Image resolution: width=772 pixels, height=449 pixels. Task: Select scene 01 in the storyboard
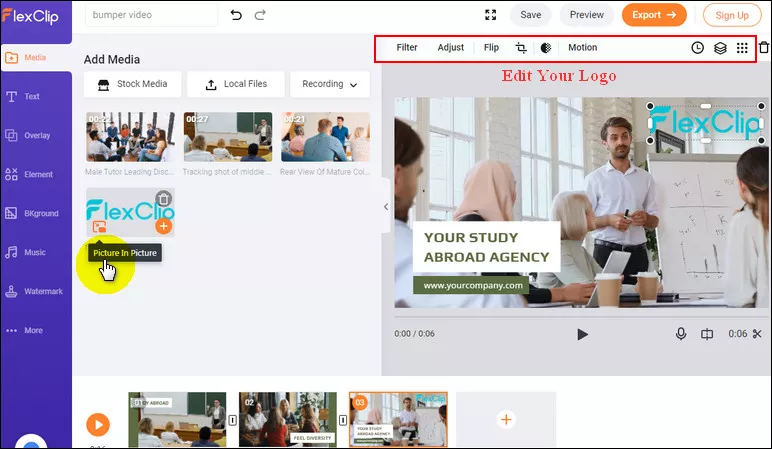(177, 419)
